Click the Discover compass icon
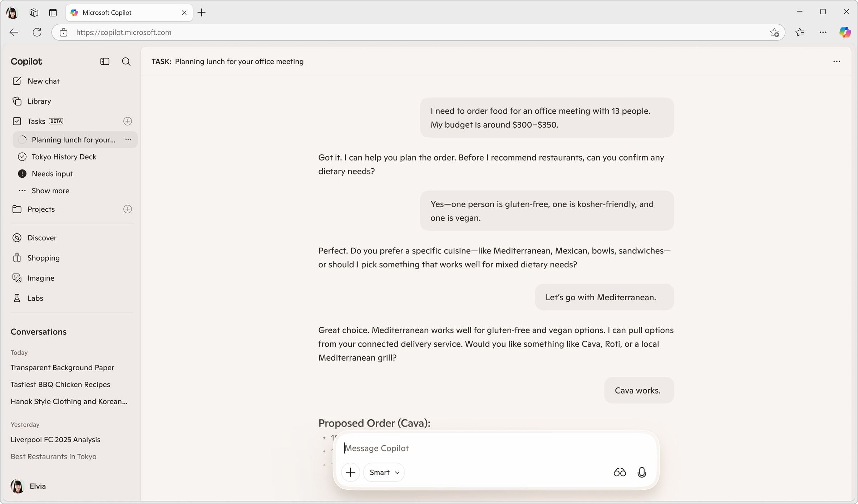The height and width of the screenshot is (504, 858). pyautogui.click(x=17, y=238)
